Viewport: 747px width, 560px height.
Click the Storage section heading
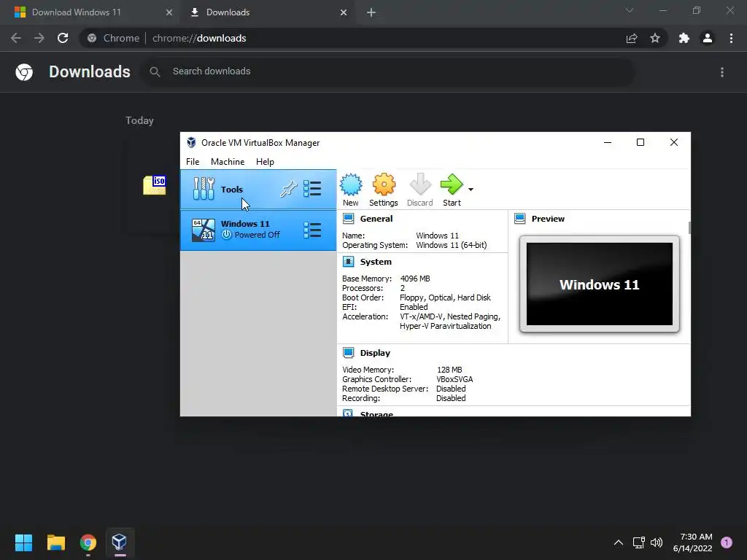pyautogui.click(x=376, y=413)
